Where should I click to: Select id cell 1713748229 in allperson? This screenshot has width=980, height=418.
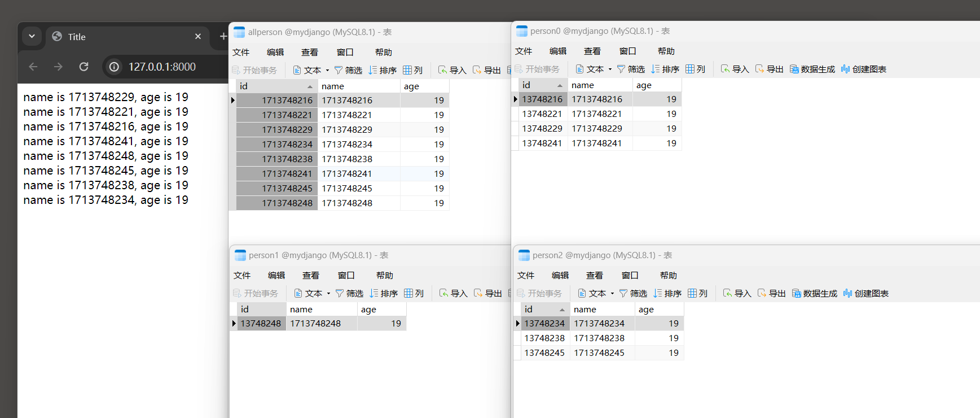276,129
